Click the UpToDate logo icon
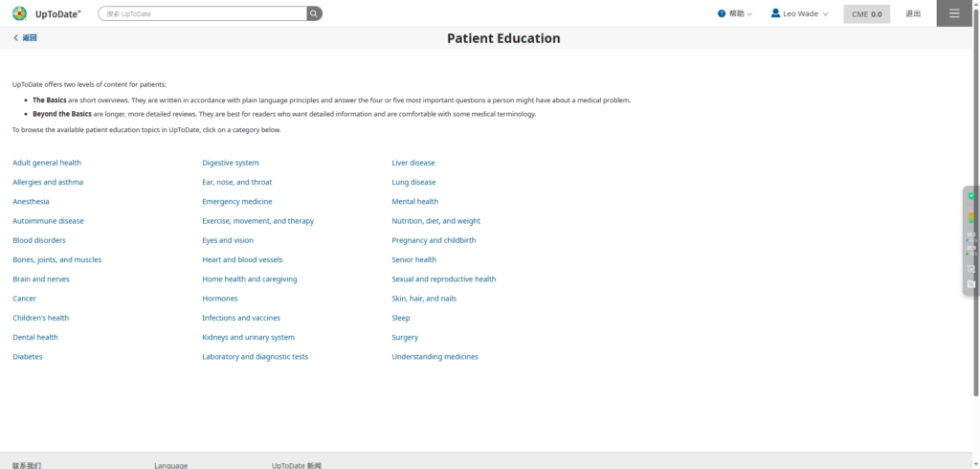980x469 pixels. [19, 13]
